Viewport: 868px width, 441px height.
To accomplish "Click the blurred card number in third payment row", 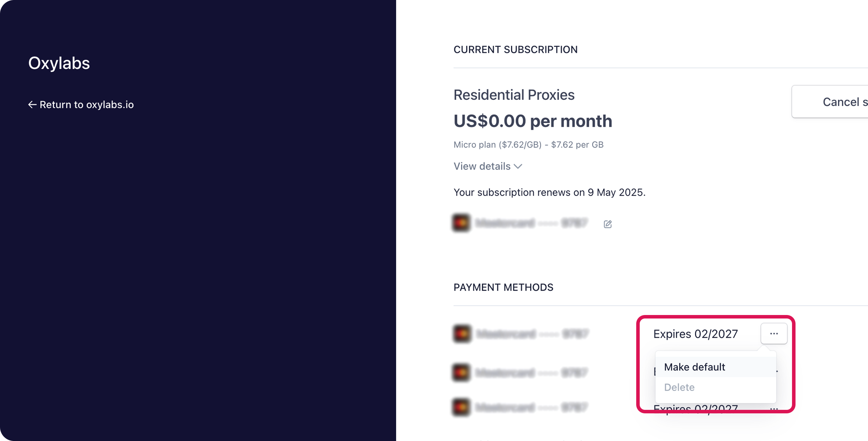I will (532, 407).
